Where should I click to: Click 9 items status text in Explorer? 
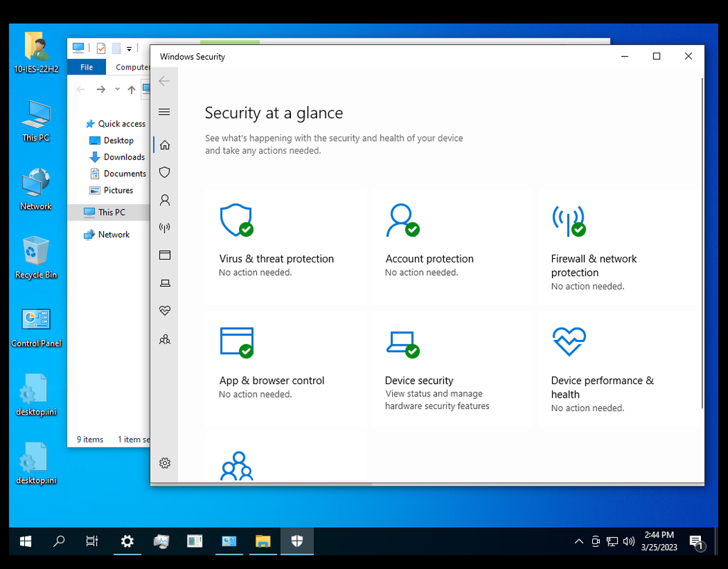(x=90, y=440)
